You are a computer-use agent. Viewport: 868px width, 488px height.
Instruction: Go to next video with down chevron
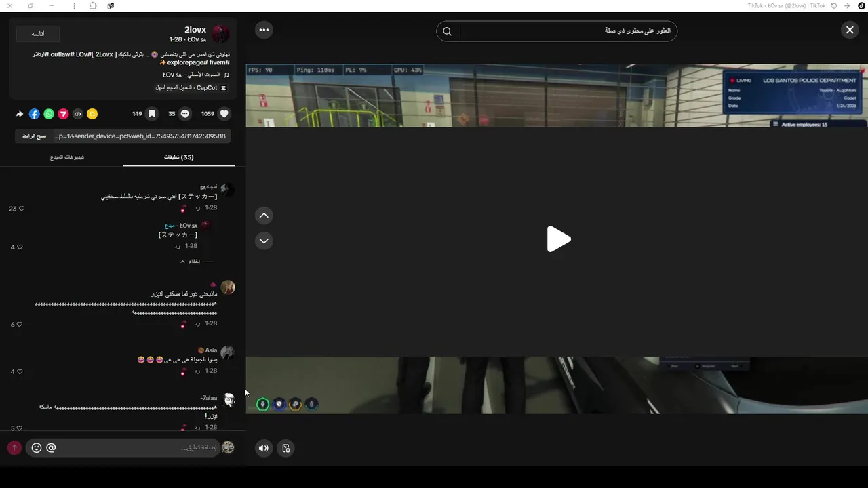pyautogui.click(x=264, y=241)
